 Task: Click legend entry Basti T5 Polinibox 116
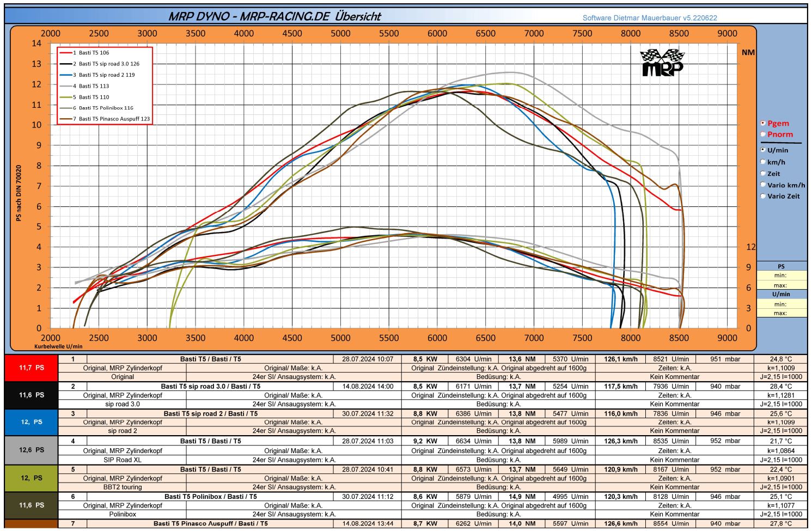[96, 108]
